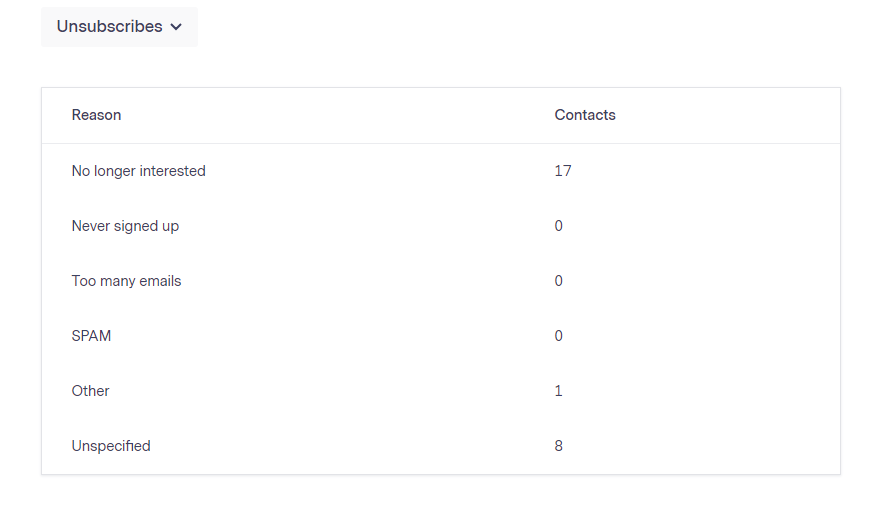Click the middle of the Unspecified row

pos(440,446)
